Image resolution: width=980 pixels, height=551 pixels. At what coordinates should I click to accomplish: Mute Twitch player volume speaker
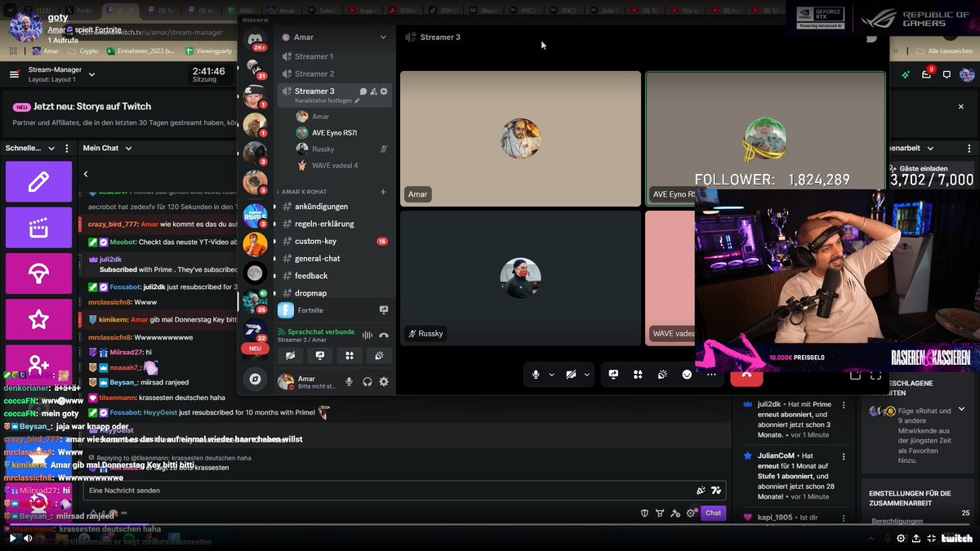pos(28,539)
